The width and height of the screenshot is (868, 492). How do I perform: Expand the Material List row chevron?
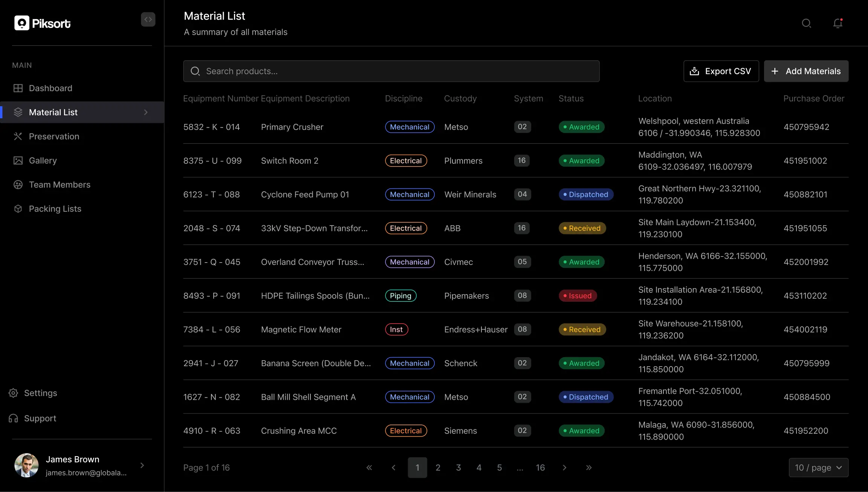pos(146,112)
